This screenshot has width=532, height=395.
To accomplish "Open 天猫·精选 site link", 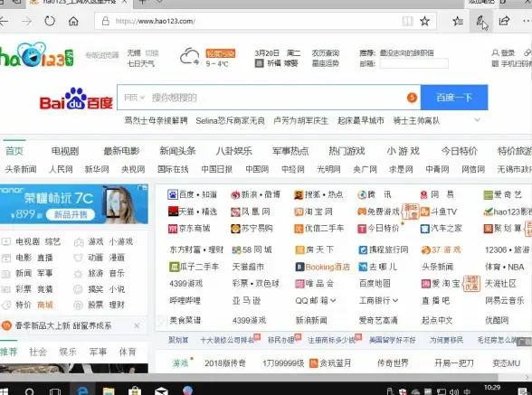I will tap(192, 212).
